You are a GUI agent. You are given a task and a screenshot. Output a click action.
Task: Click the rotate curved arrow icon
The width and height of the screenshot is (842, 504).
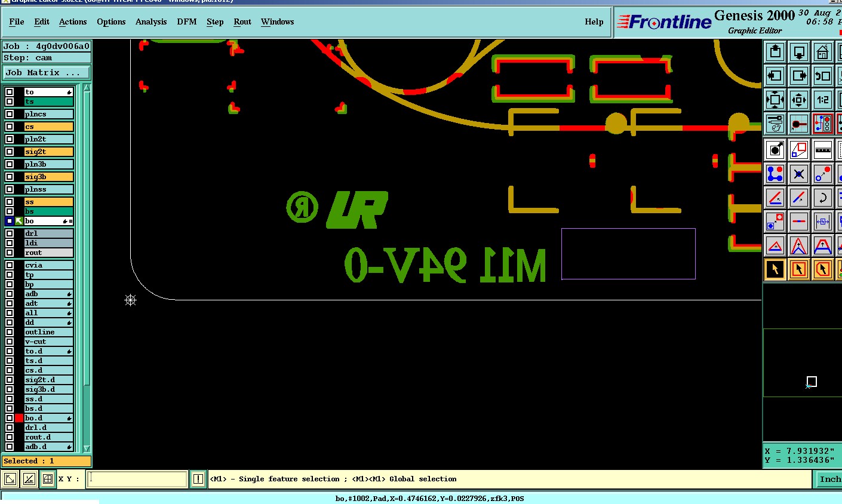click(823, 198)
